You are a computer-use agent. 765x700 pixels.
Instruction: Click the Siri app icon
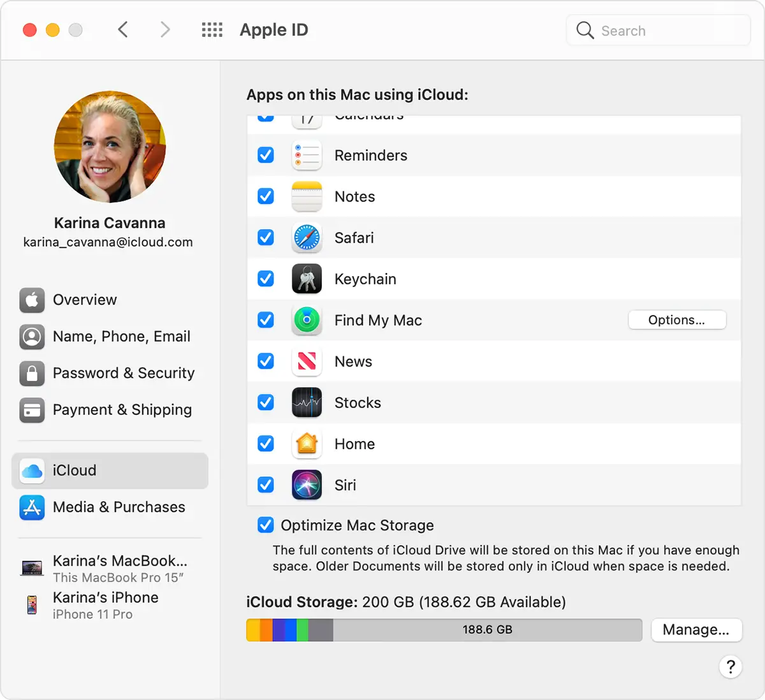(307, 485)
